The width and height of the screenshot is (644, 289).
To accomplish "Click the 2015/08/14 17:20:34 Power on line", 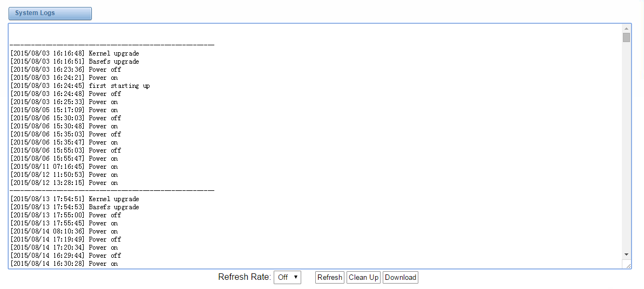I will click(64, 247).
